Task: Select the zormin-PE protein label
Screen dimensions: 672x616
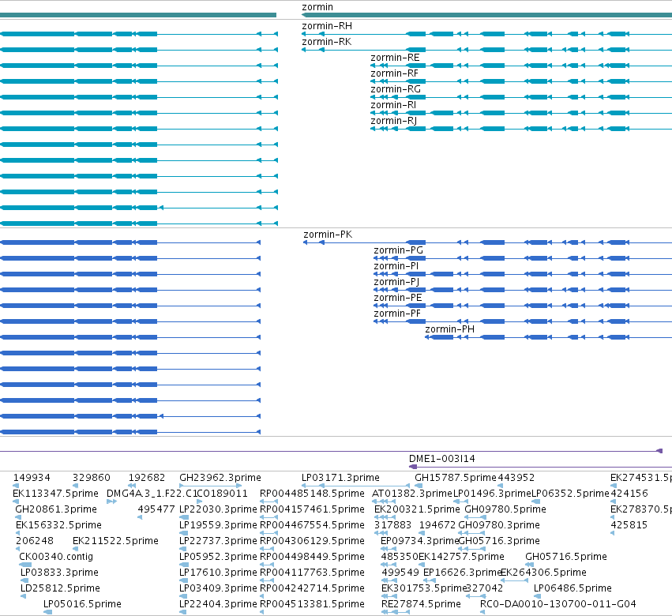Action: [398, 298]
